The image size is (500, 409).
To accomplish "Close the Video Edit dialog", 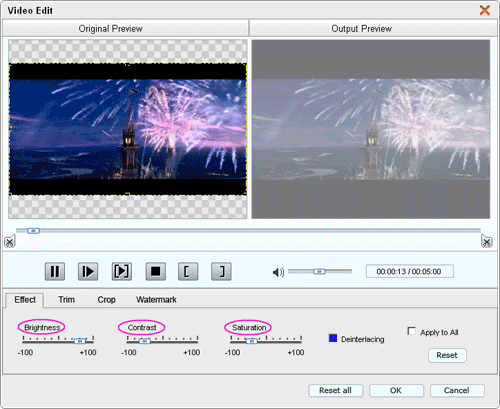I will pyautogui.click(x=485, y=10).
